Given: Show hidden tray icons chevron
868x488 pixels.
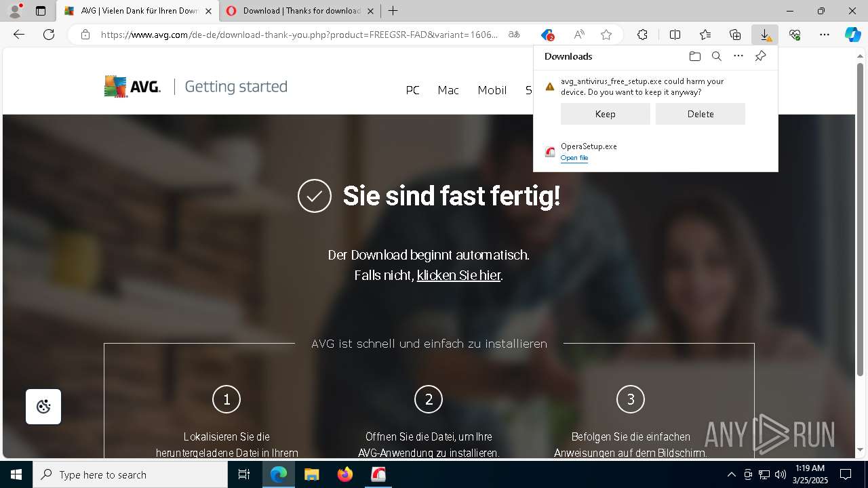Looking at the screenshot, I should (731, 474).
